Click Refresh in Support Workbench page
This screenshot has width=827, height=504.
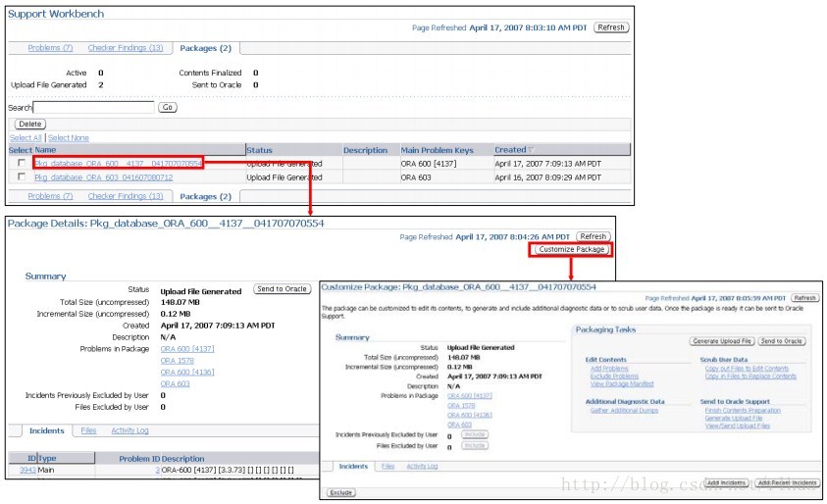[x=611, y=27]
